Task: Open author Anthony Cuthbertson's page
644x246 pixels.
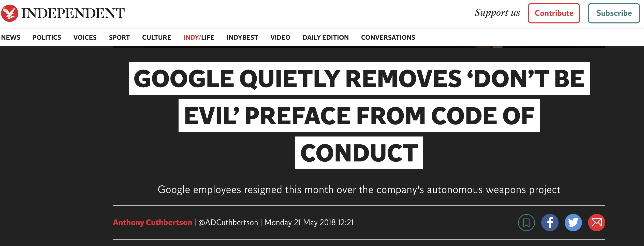Action: pos(153,222)
